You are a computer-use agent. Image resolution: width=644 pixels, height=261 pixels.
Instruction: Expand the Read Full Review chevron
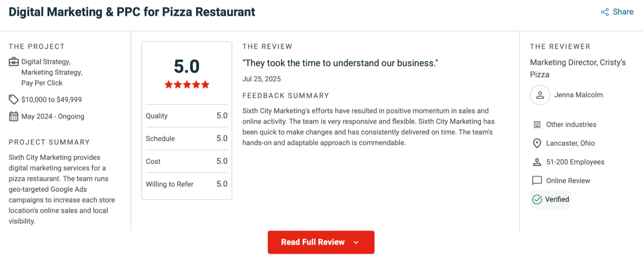356,242
